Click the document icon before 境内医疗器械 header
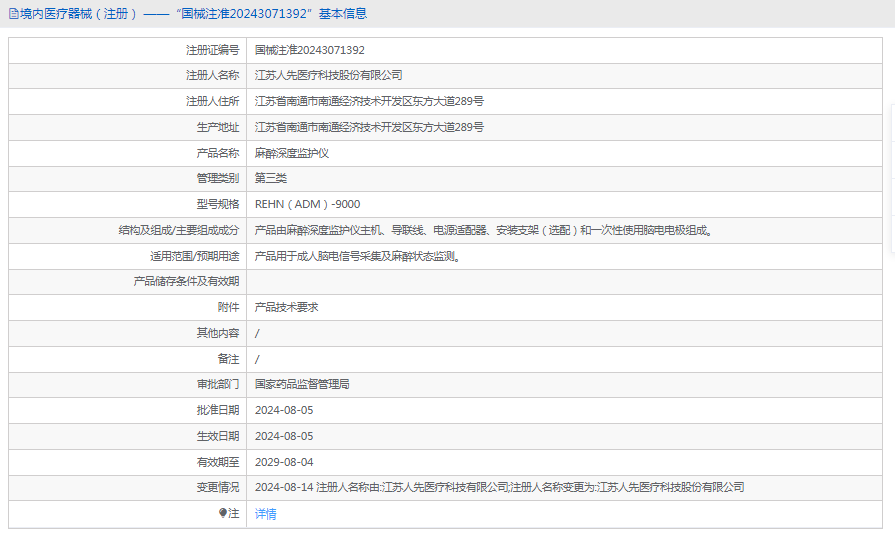895x534 pixels. tap(14, 14)
